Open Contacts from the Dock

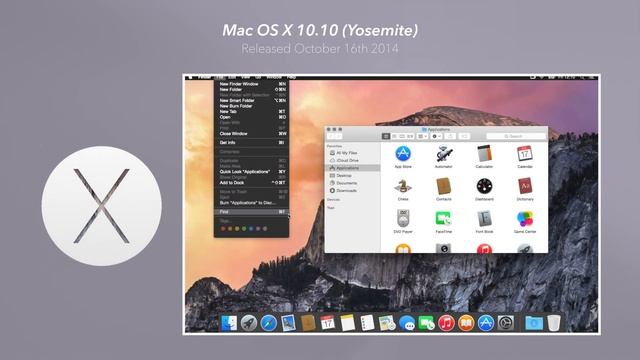(308, 323)
